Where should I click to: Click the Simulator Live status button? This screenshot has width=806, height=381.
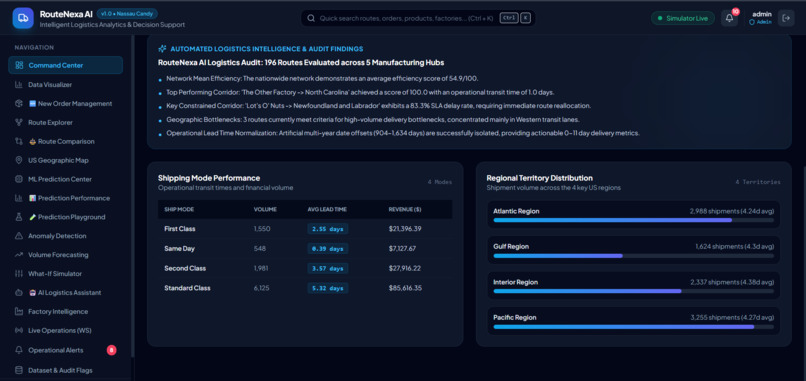(x=683, y=18)
